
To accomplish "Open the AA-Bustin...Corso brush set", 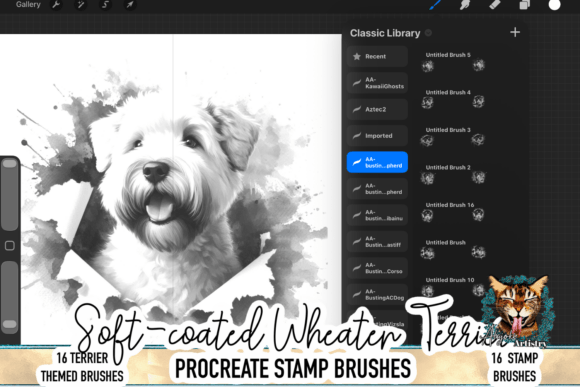I will click(377, 268).
